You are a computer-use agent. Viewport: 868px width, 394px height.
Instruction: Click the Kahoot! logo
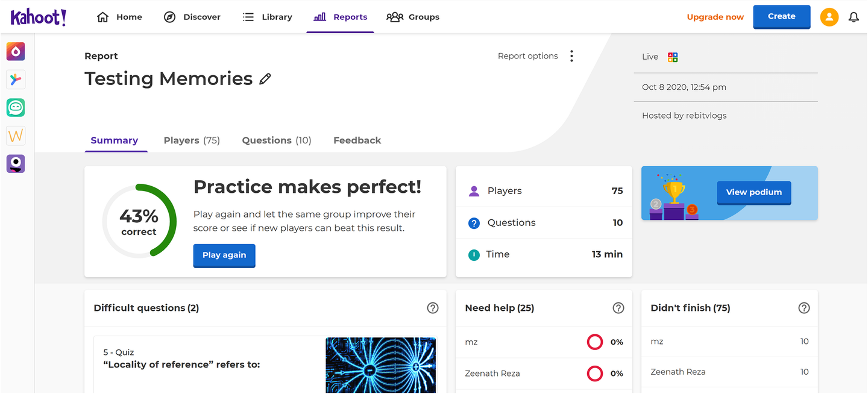pos(39,17)
